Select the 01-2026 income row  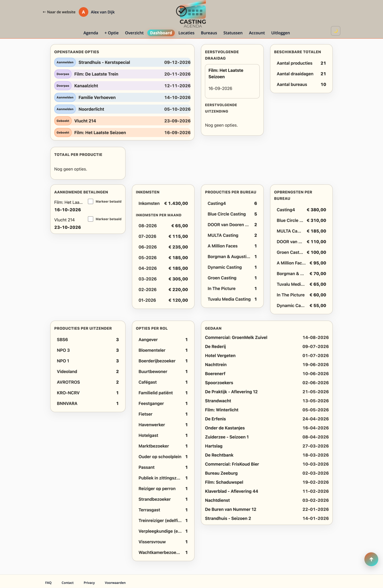click(163, 300)
